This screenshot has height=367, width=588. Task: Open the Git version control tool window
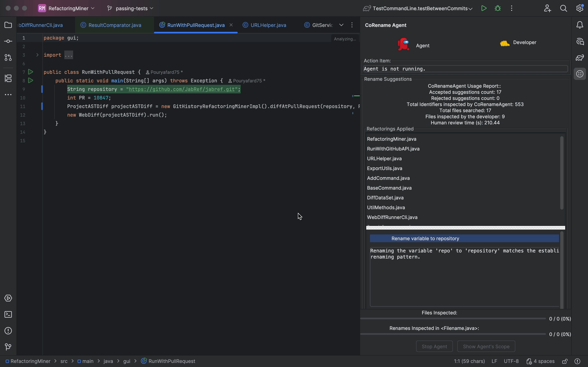(x=8, y=347)
